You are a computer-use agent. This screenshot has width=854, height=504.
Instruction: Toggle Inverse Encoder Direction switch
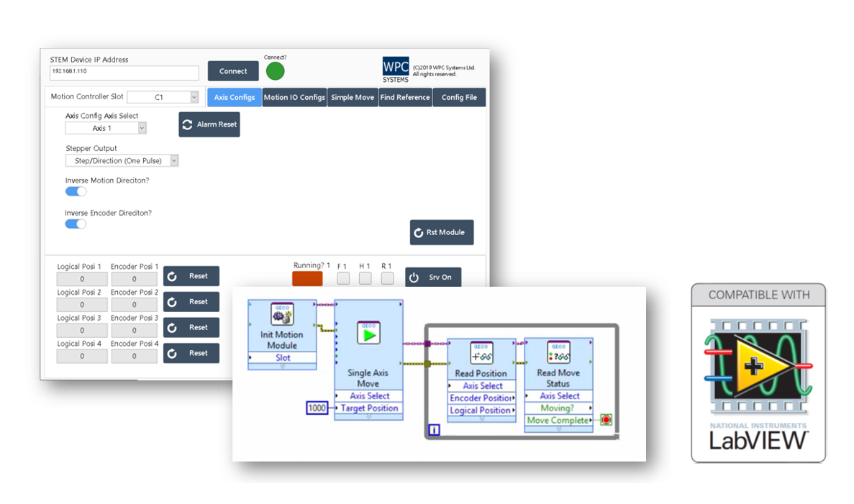click(x=76, y=224)
